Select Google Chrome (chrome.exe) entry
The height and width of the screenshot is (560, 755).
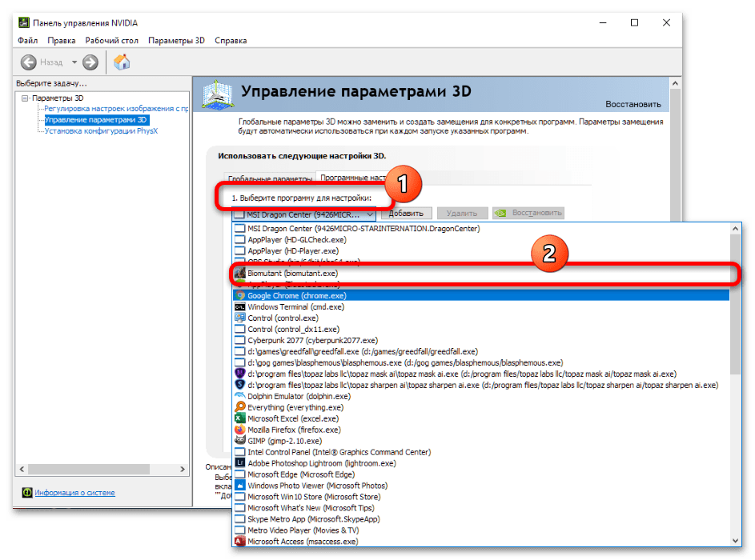pos(481,295)
